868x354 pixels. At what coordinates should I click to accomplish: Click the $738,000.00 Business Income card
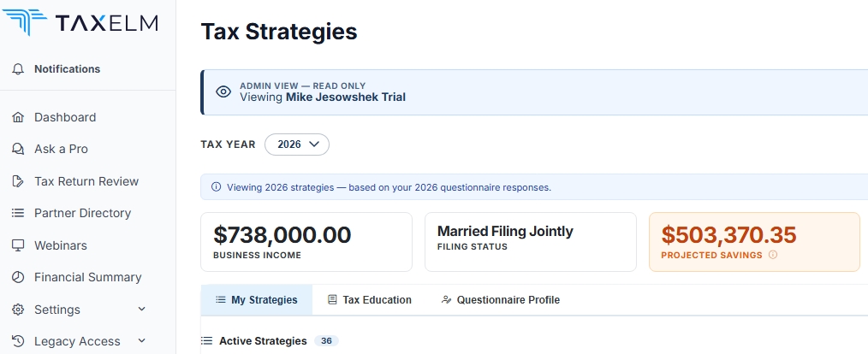[306, 242]
